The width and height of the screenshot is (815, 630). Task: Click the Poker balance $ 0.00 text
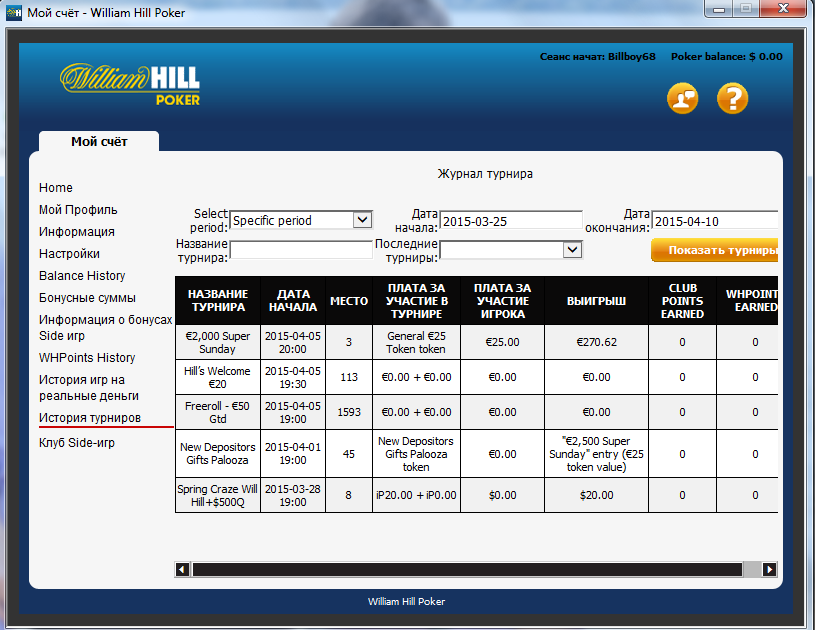[727, 56]
